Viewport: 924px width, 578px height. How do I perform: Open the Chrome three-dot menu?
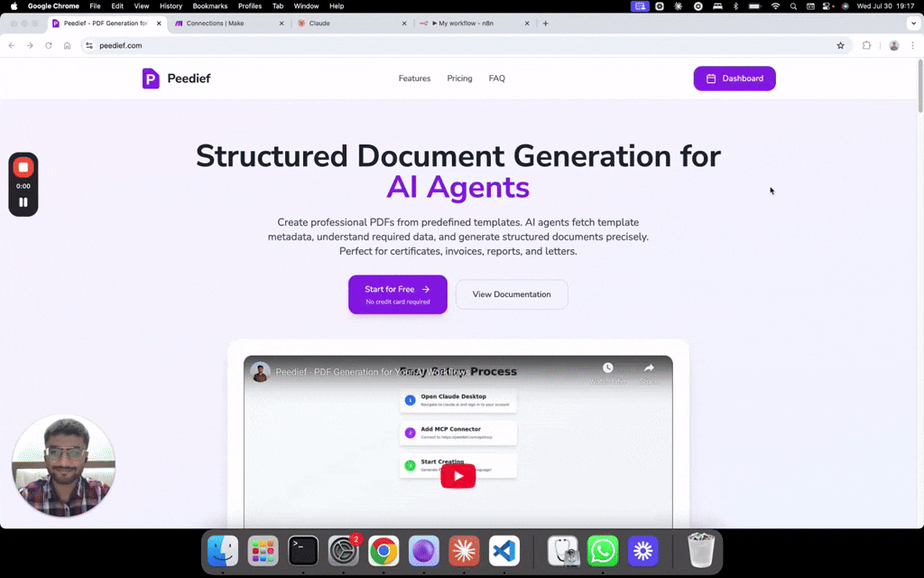[913, 45]
